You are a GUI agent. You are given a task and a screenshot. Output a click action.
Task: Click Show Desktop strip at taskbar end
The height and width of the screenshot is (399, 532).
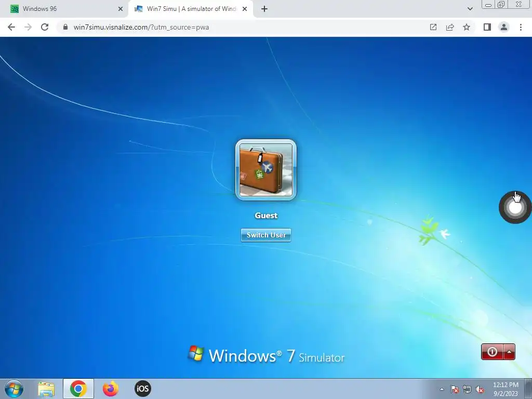click(x=528, y=389)
